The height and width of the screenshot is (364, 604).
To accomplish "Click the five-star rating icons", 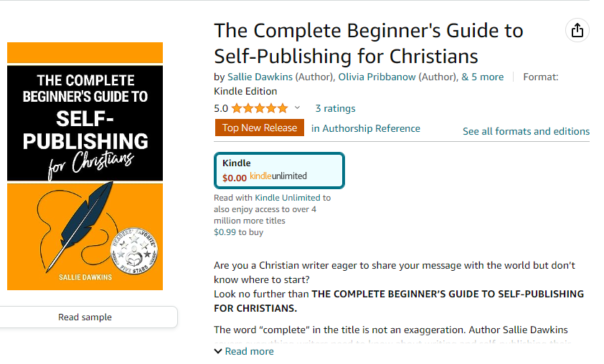I will [260, 108].
